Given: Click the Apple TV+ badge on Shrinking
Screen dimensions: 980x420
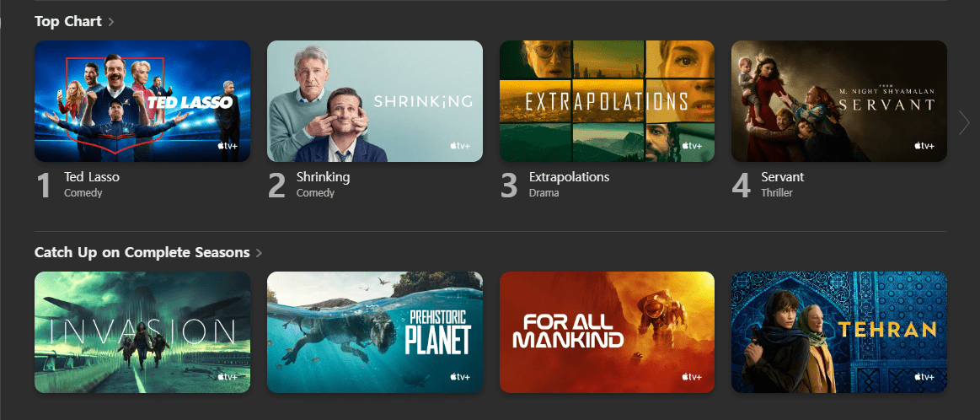Looking at the screenshot, I should (x=459, y=146).
